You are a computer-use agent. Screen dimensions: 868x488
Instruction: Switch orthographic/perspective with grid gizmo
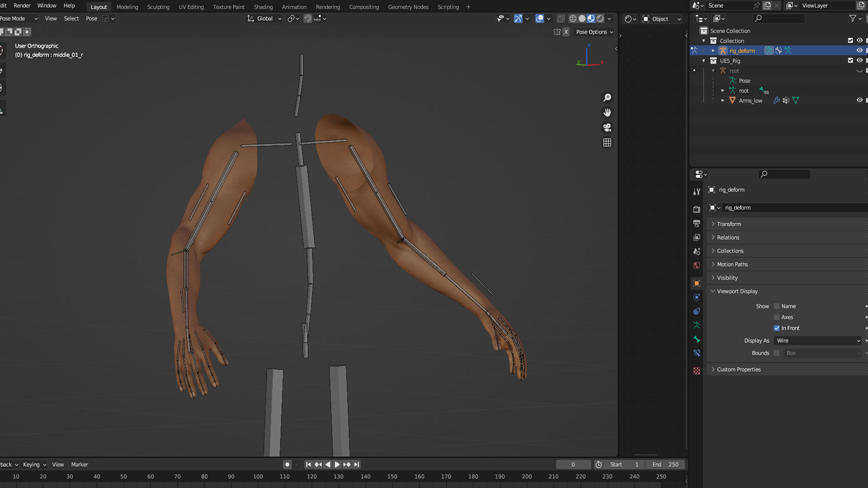(x=607, y=142)
